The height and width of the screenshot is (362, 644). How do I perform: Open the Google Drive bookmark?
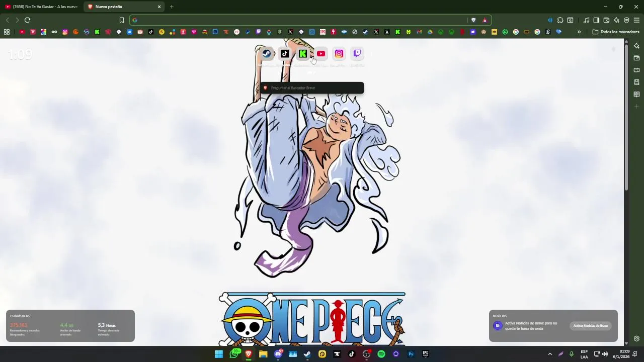(x=430, y=32)
